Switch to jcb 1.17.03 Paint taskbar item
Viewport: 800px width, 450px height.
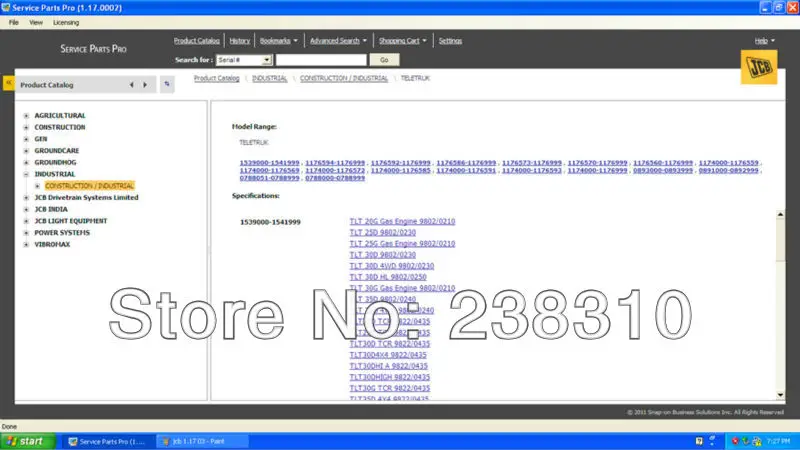(x=202, y=441)
